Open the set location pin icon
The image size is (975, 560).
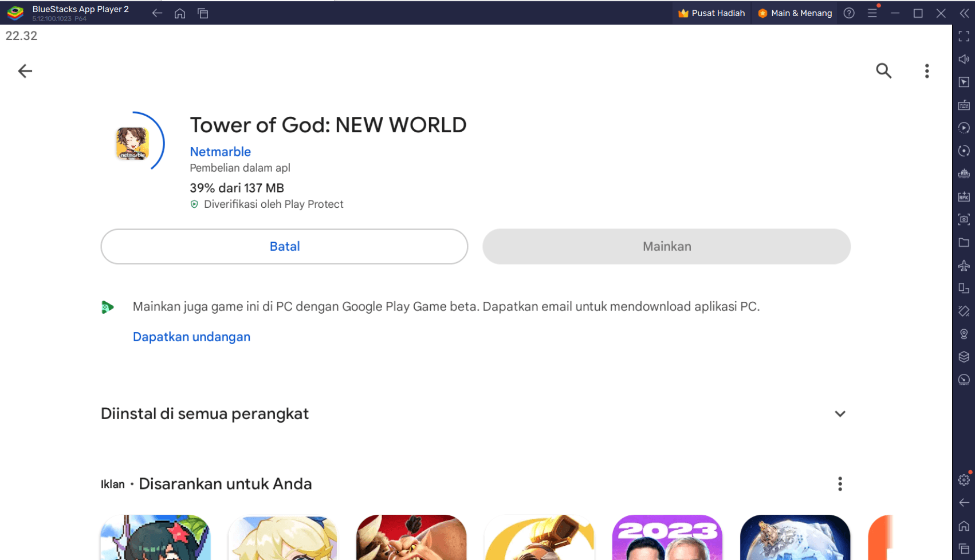click(964, 334)
